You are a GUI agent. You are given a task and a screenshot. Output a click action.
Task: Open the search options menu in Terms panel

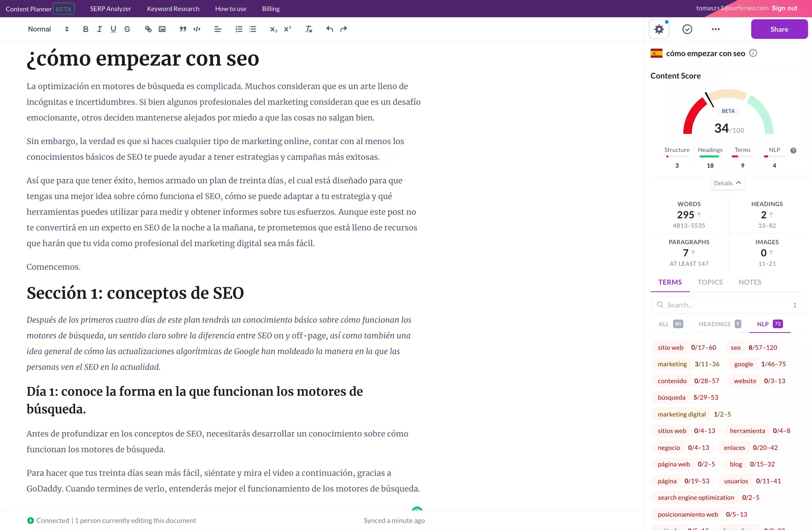795,304
